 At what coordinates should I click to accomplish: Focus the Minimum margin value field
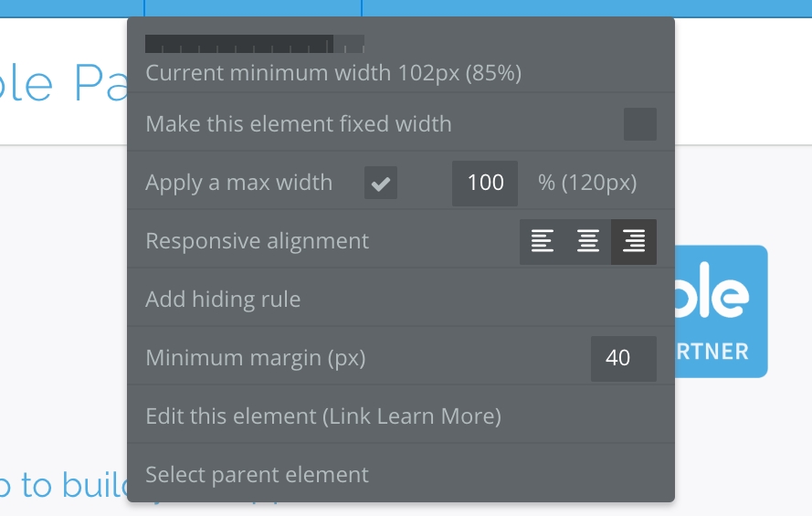coord(623,358)
